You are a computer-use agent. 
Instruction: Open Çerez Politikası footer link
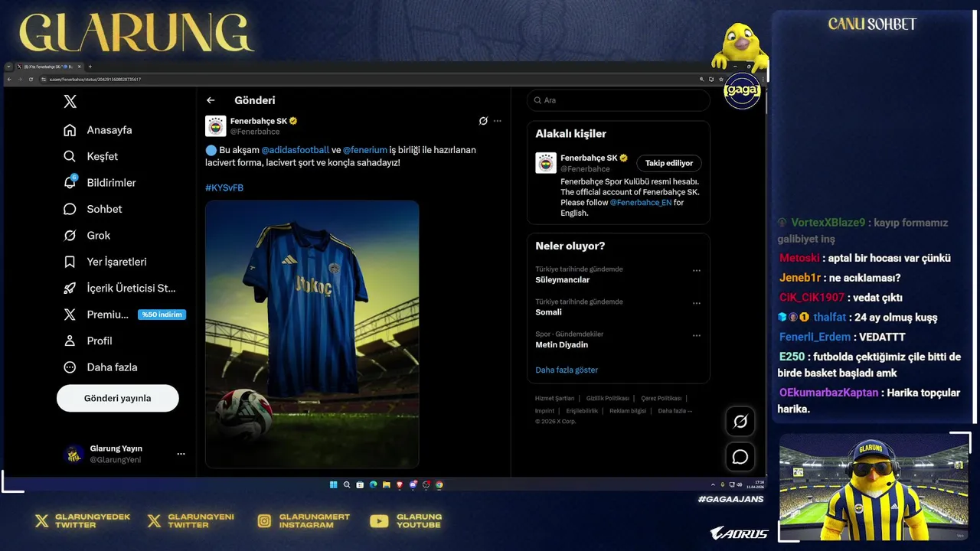click(661, 398)
